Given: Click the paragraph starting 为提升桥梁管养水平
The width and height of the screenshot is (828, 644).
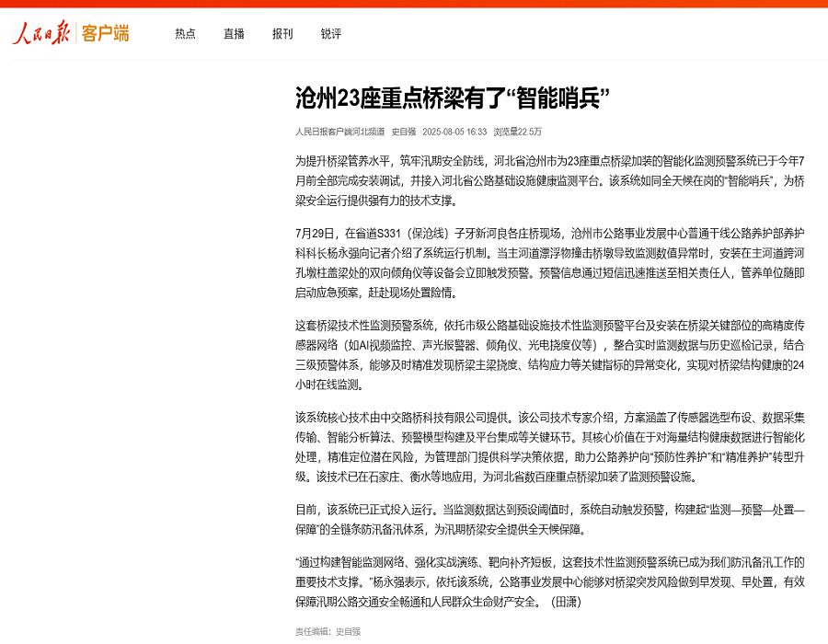Looking at the screenshot, I should [x=550, y=180].
